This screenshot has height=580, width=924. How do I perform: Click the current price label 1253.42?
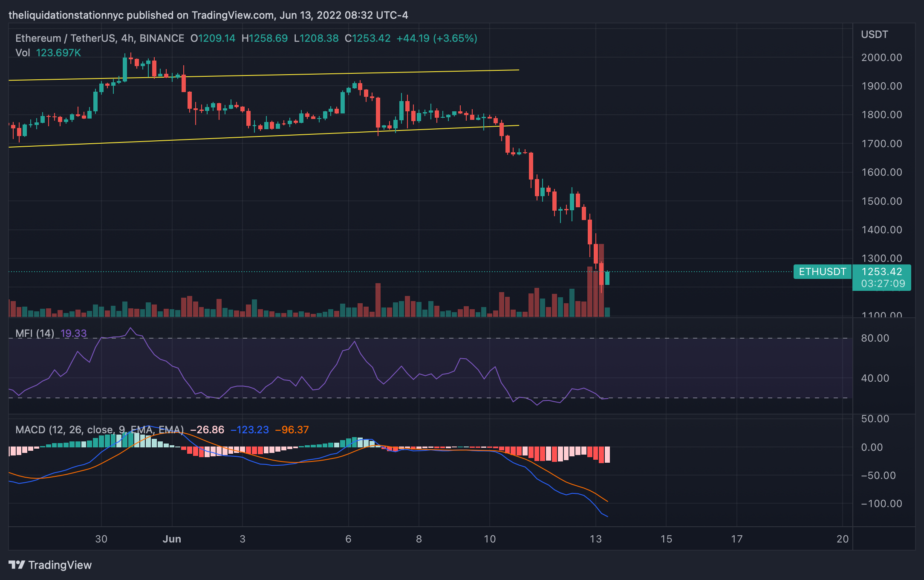tap(881, 272)
